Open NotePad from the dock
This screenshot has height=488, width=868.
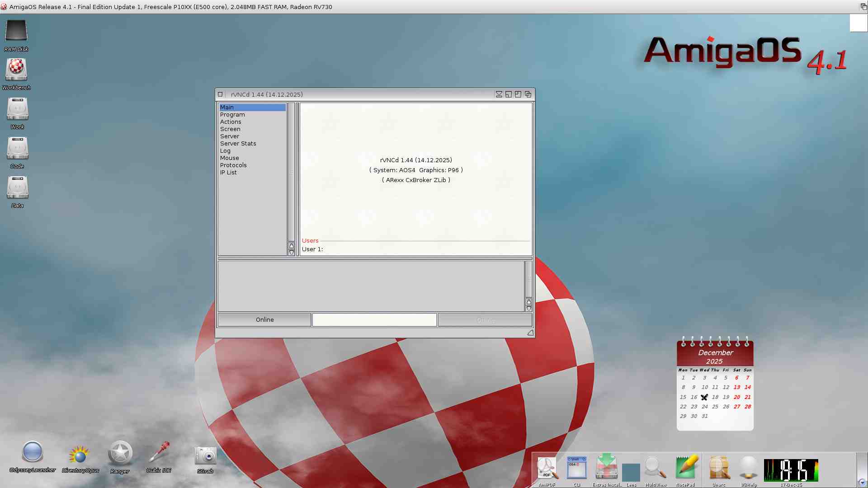click(x=686, y=468)
